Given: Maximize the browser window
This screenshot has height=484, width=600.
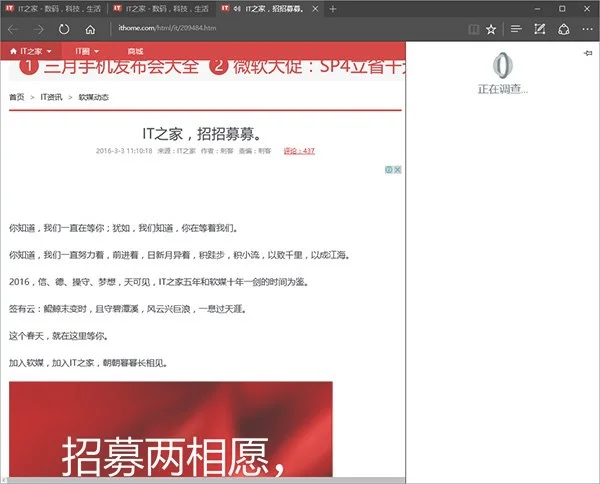Looking at the screenshot, I should (x=562, y=8).
